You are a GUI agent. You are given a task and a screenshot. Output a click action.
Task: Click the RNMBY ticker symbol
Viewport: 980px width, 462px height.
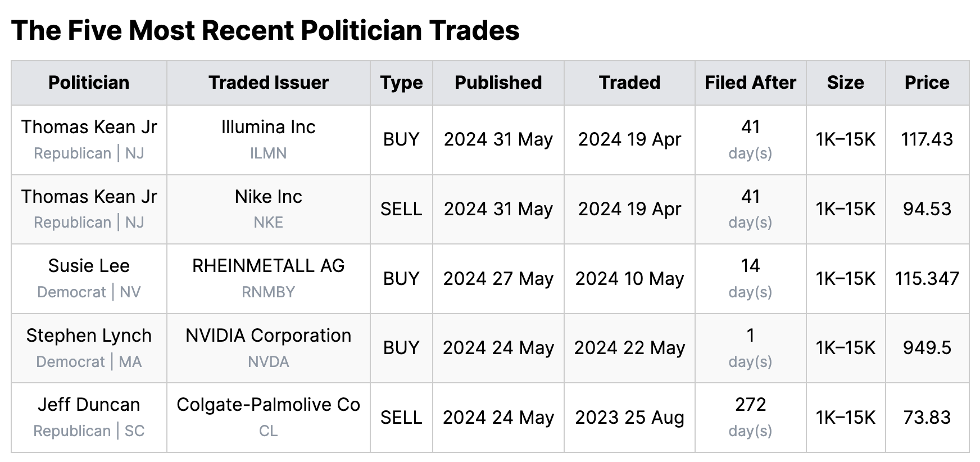click(269, 292)
